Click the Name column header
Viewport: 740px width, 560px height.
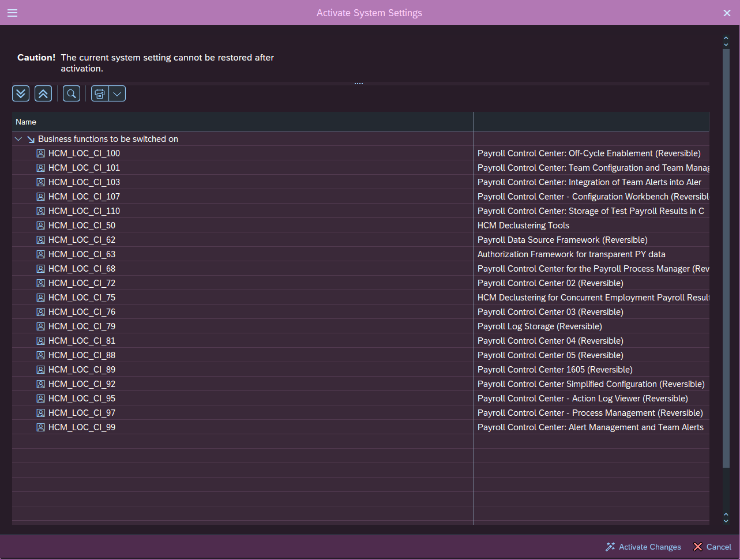click(x=26, y=122)
